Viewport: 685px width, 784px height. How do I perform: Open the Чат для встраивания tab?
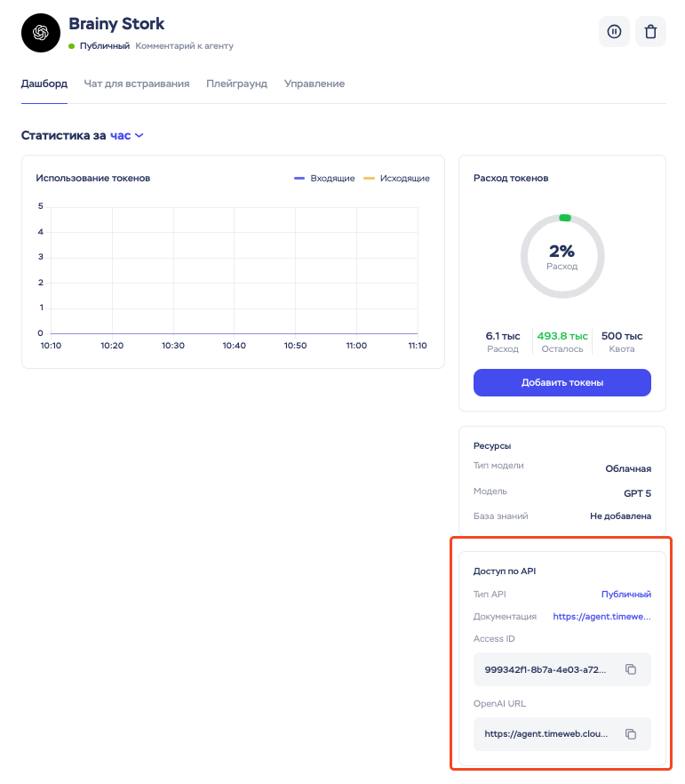(x=137, y=84)
